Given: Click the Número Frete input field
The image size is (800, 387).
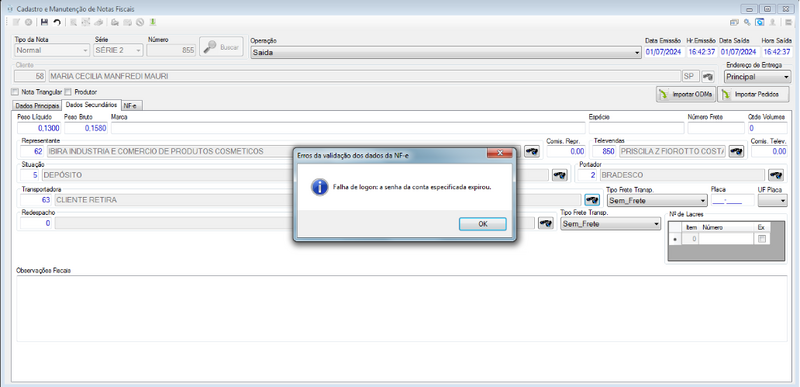Looking at the screenshot, I should click(716, 128).
